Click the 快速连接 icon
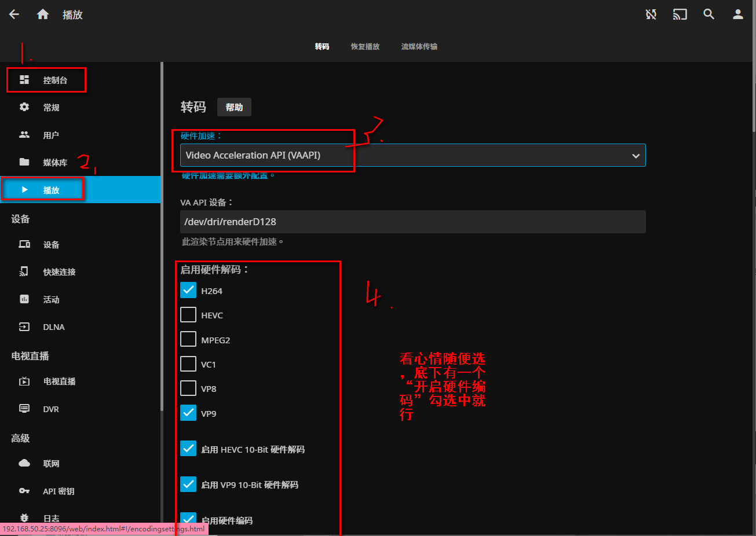Image resolution: width=756 pixels, height=536 pixels. [x=24, y=271]
